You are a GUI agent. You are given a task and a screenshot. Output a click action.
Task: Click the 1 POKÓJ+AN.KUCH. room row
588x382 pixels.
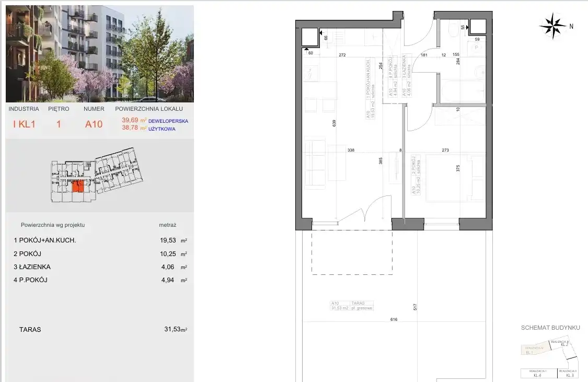click(99, 240)
